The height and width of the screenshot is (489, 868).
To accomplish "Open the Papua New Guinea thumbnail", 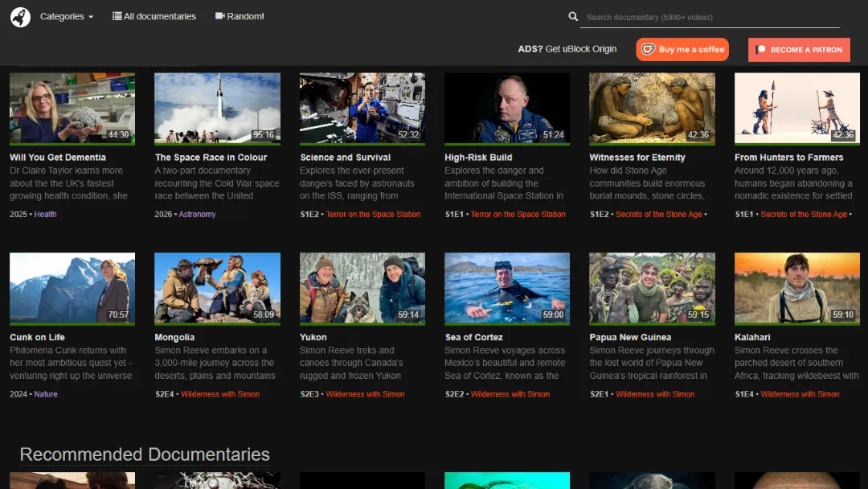I will 652,289.
